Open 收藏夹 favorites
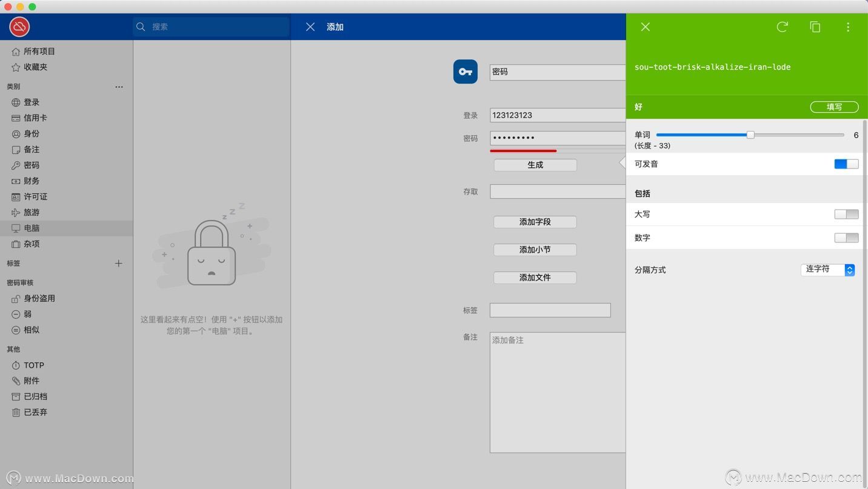Viewport: 868px width, 489px height. pos(66,67)
